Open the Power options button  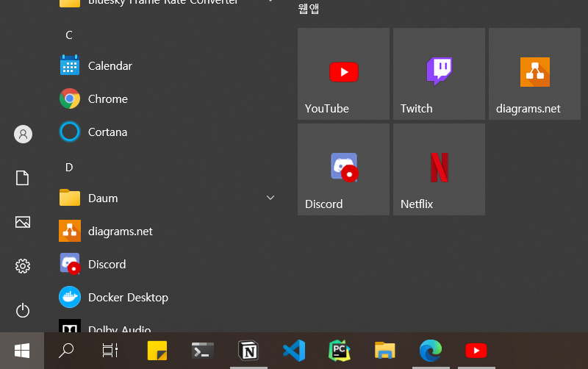[23, 310]
